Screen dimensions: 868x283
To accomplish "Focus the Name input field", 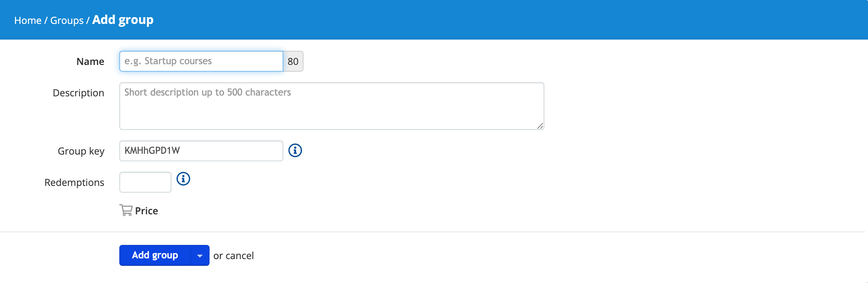I will pyautogui.click(x=201, y=61).
